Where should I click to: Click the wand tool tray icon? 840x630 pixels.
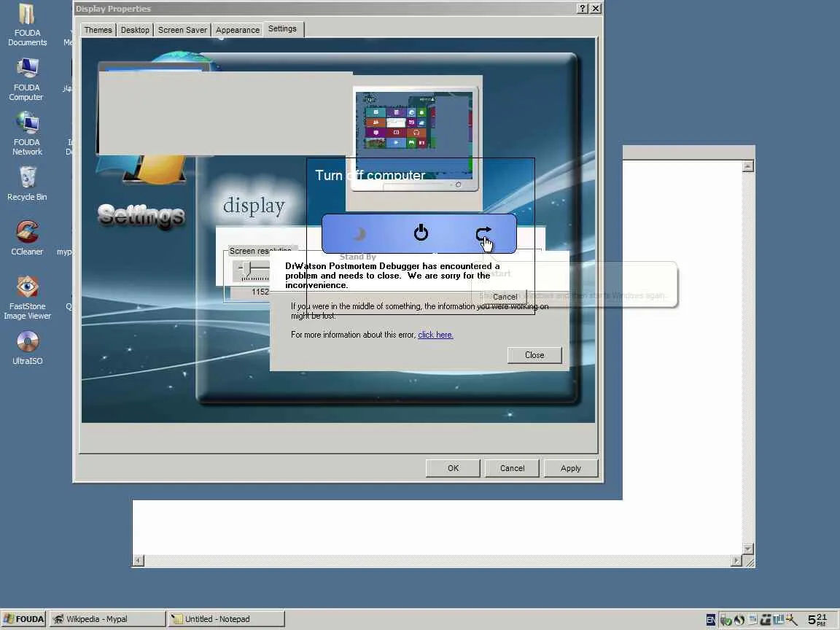click(792, 620)
